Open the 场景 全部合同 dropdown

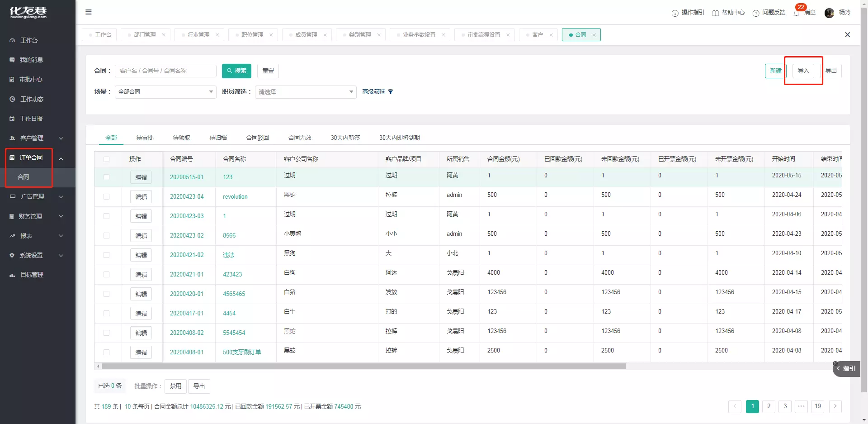pyautogui.click(x=165, y=92)
